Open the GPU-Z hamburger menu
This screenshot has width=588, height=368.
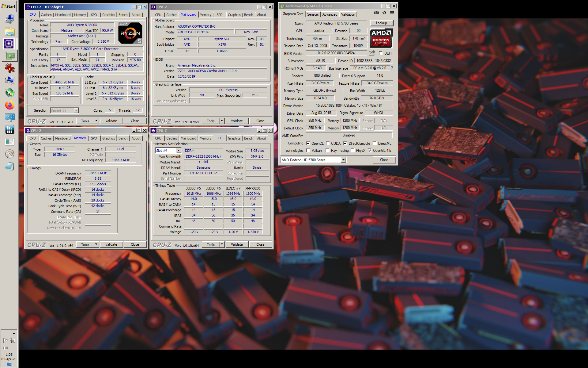[392, 13]
